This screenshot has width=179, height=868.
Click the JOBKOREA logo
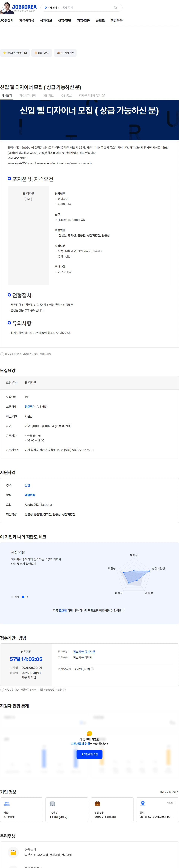pyautogui.click(x=24, y=7)
